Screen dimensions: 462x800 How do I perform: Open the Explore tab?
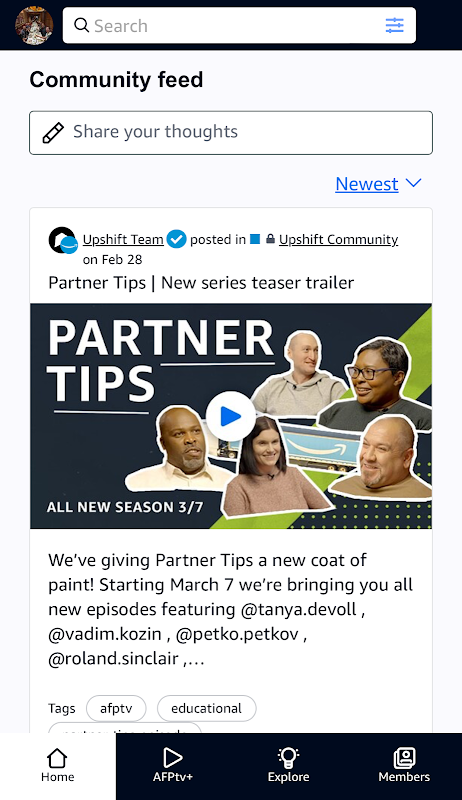[x=289, y=766]
